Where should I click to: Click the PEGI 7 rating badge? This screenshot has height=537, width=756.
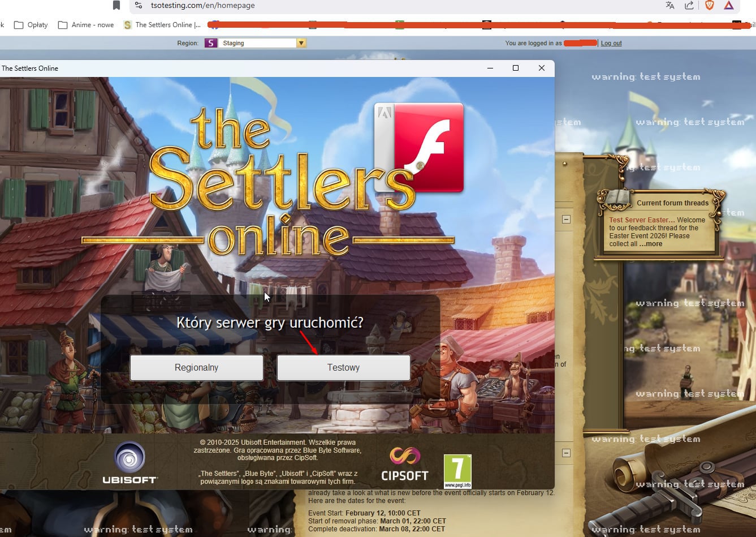coord(457,471)
